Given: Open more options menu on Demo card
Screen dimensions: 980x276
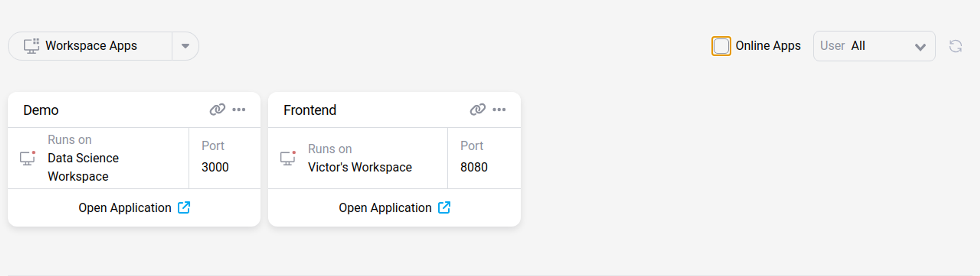Looking at the screenshot, I should coord(239,109).
